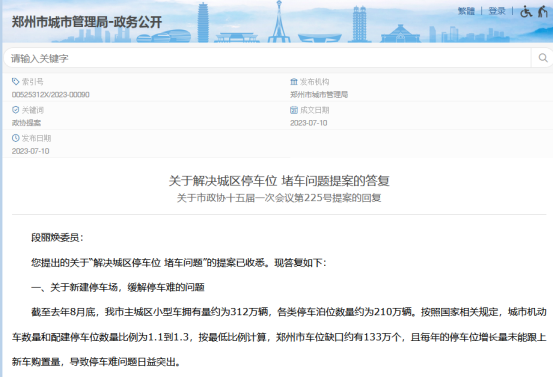Click the 发布日期 value 2023-07-10

point(30,151)
